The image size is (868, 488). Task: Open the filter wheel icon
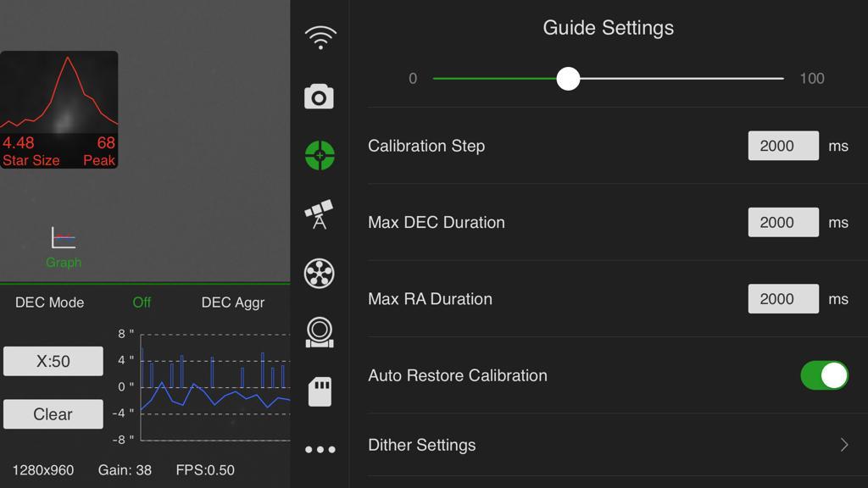pyautogui.click(x=320, y=274)
